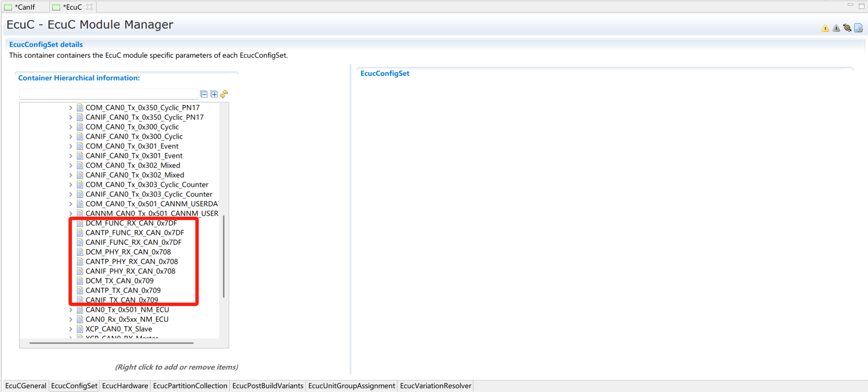The image size is (868, 392).
Task: Open the EcucHardware bottom tab
Action: (x=125, y=386)
